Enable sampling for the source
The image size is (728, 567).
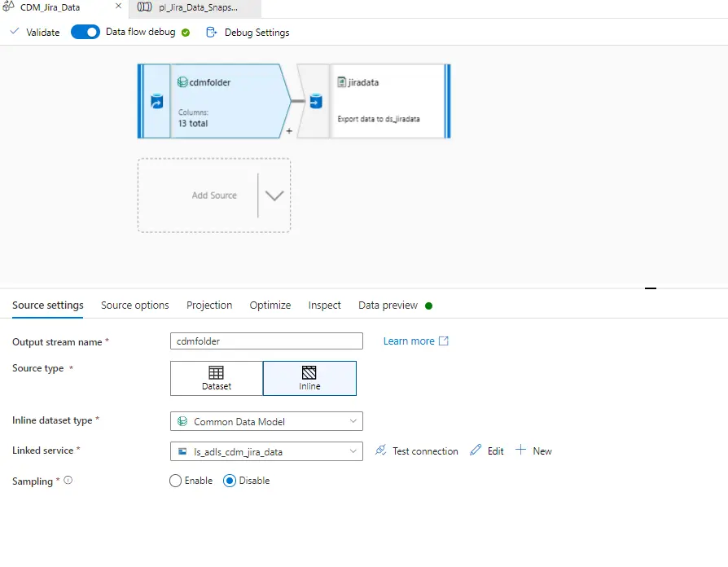click(x=174, y=481)
